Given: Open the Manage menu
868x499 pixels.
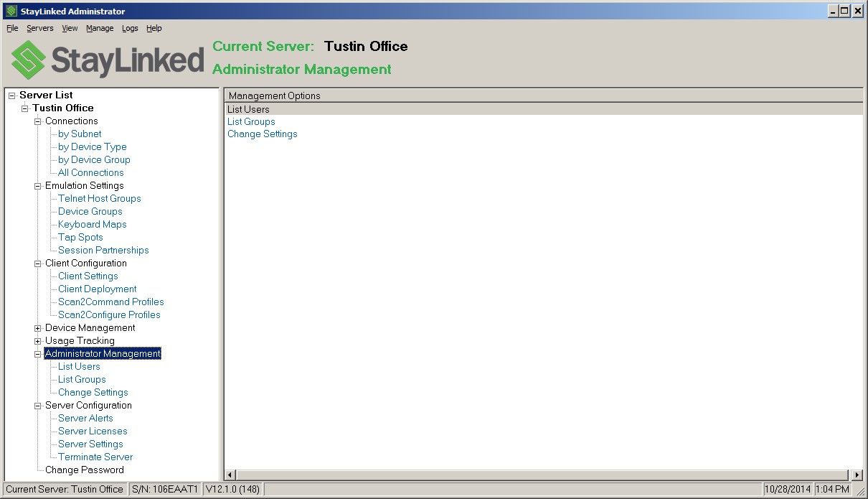Looking at the screenshot, I should 100,28.
